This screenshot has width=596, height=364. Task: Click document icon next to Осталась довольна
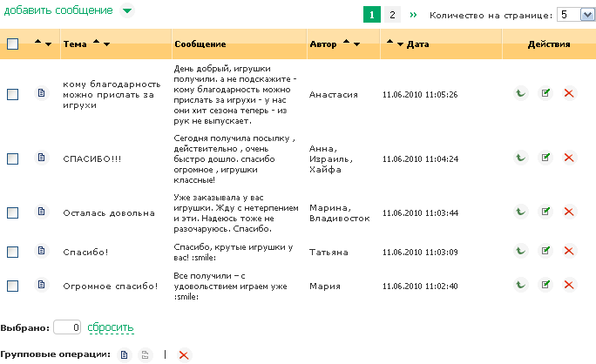[x=40, y=212]
